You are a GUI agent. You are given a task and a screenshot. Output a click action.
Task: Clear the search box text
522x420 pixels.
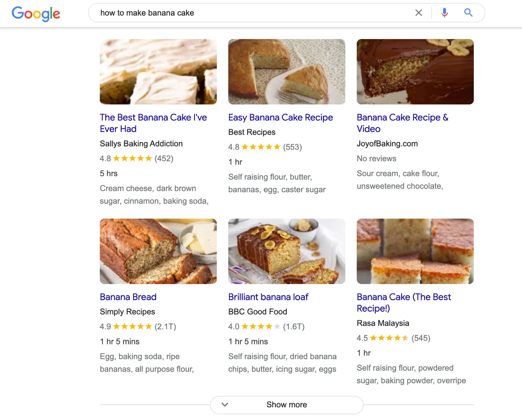(418, 13)
